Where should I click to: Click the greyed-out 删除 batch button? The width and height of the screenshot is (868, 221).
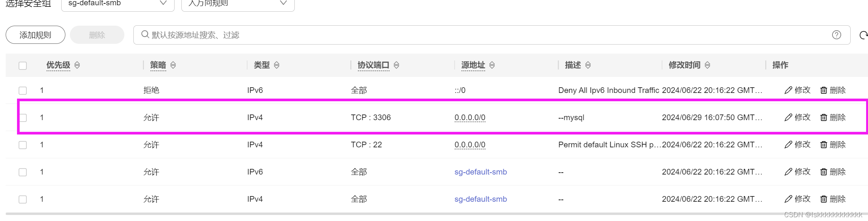click(x=97, y=35)
